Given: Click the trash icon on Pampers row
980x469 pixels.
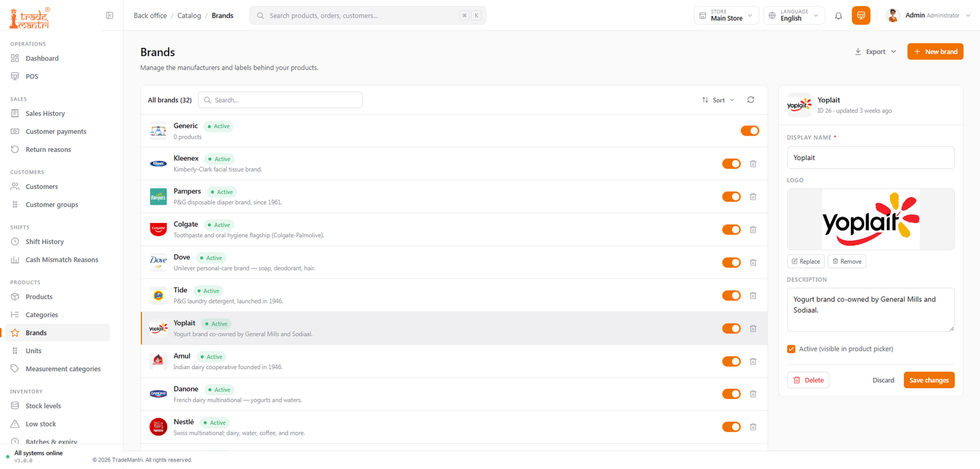Looking at the screenshot, I should coord(753,197).
